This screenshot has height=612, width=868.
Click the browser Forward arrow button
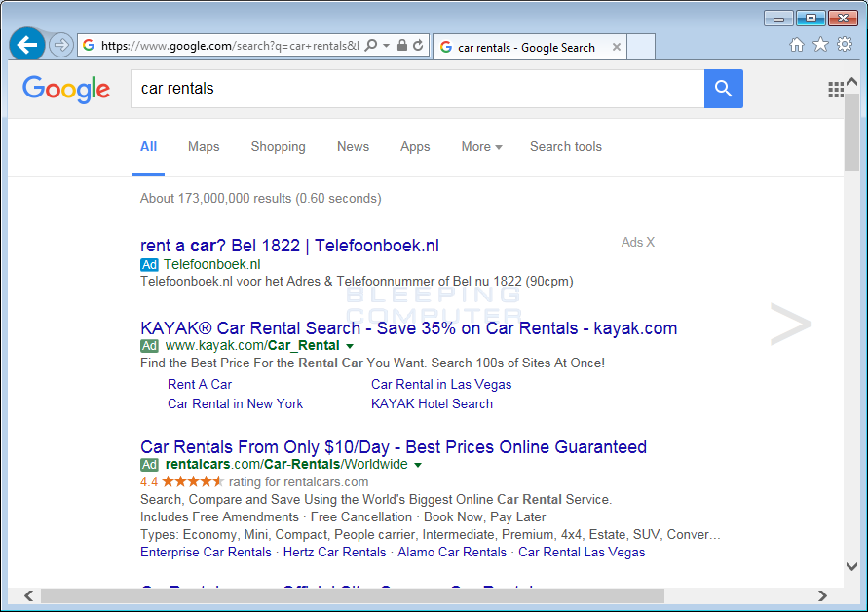pos(61,45)
